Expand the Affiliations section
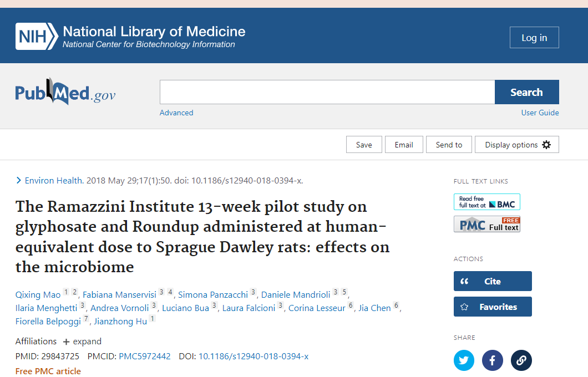 [82, 342]
